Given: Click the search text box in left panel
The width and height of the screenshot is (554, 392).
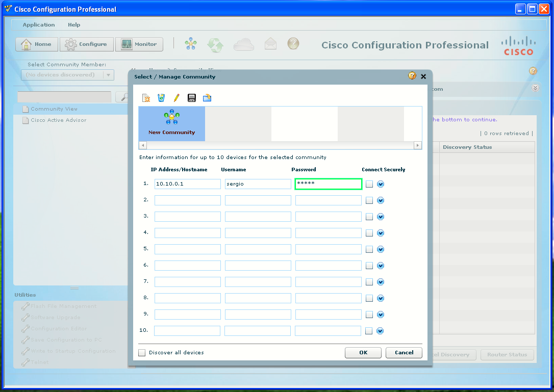Looking at the screenshot, I should (64, 97).
